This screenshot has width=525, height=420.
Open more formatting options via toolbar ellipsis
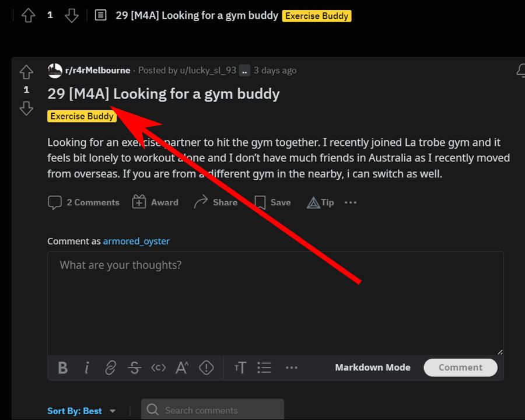tap(292, 367)
